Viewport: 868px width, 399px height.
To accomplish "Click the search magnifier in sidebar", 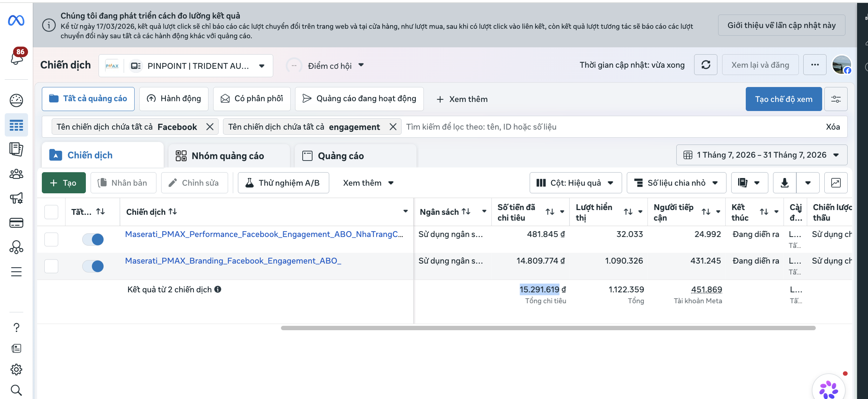I will pyautogui.click(x=16, y=390).
